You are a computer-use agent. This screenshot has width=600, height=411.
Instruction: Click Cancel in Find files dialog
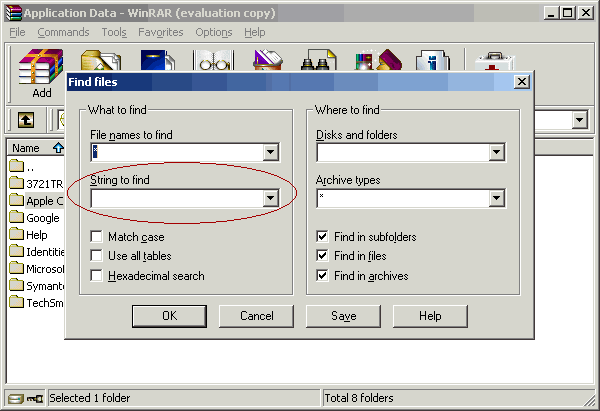[x=256, y=316]
